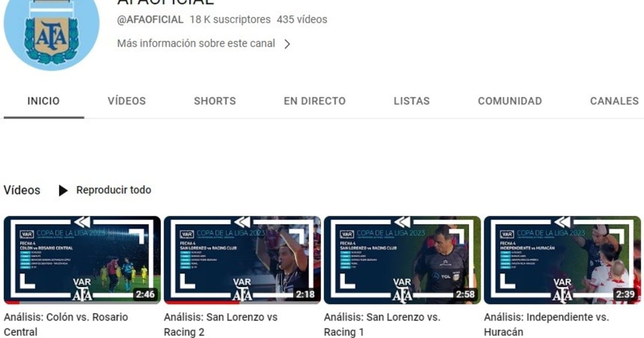Open the INICIO tab
This screenshot has height=338, width=644.
coord(43,101)
